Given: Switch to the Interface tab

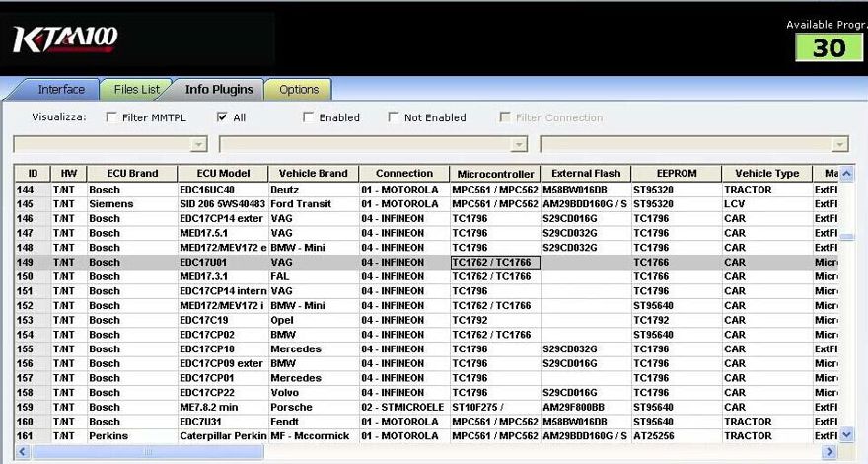Looking at the screenshot, I should coord(61,89).
